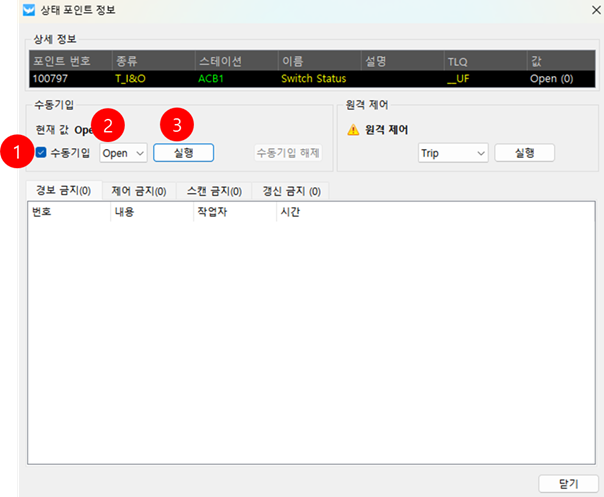Switch to the 경보 금지(0) tab
The image size is (604, 497).
point(63,190)
